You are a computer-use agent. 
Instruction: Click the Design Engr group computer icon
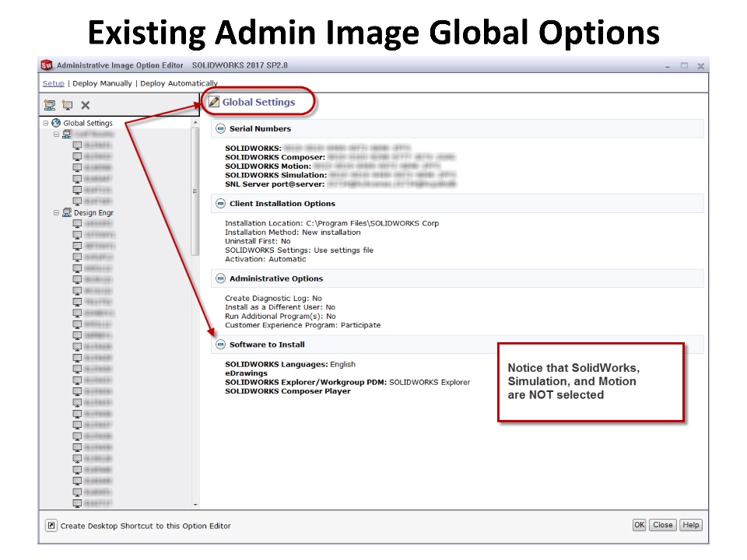coord(67,212)
